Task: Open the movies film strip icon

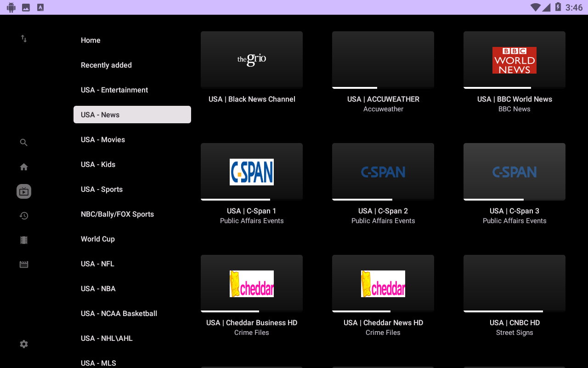Action: pos(24,240)
